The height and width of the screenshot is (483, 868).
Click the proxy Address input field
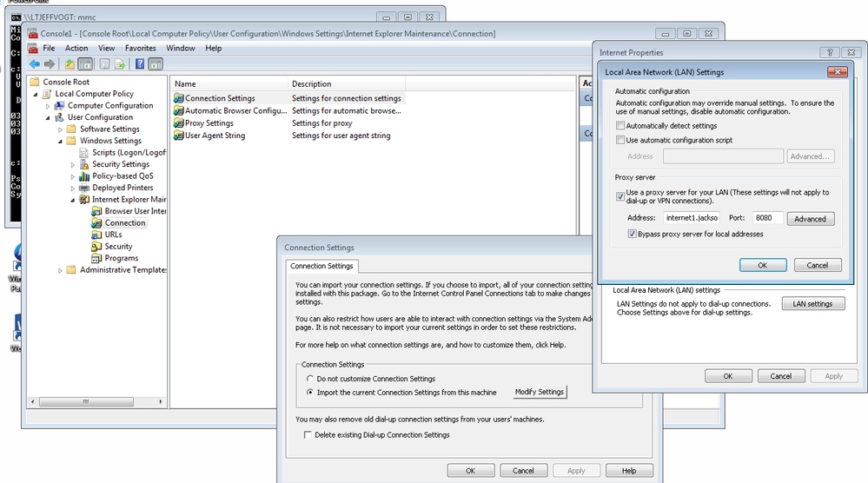coord(692,218)
